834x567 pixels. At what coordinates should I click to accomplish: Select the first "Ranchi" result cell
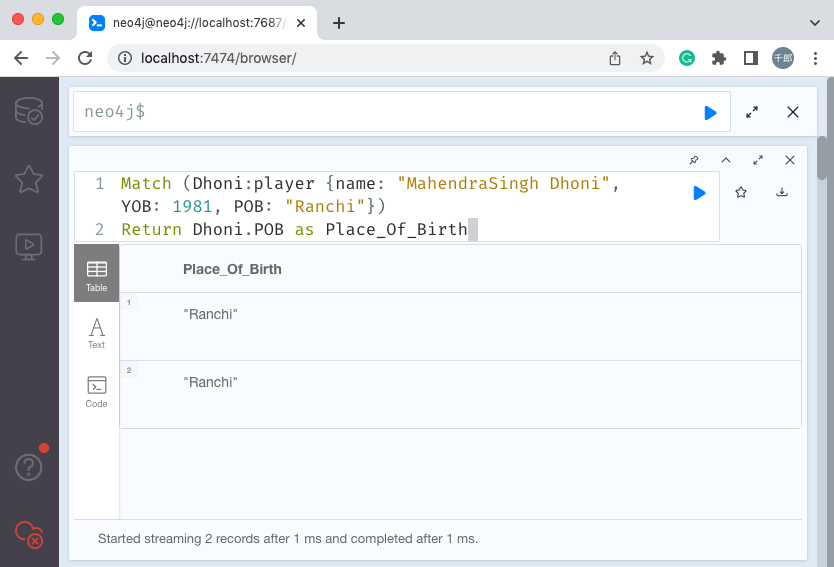pos(210,314)
